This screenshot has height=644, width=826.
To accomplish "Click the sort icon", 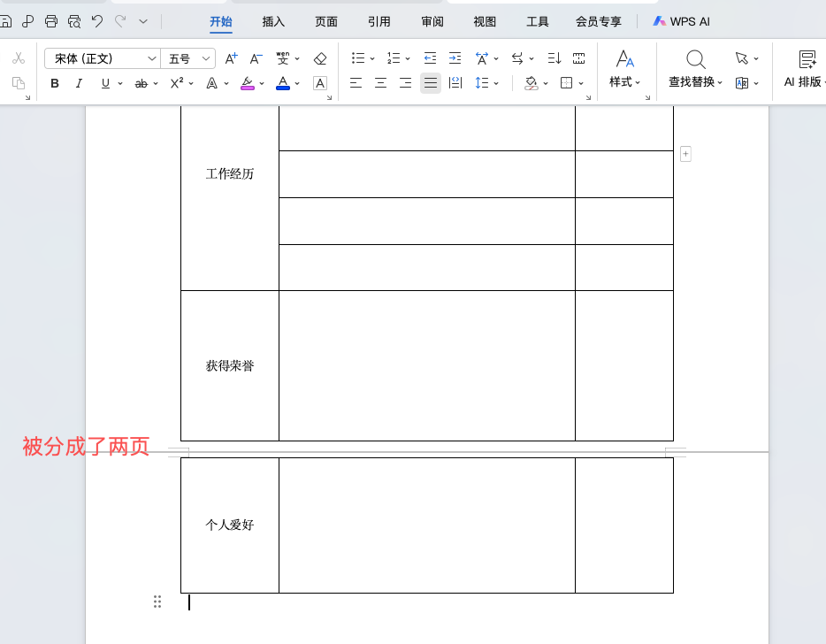I will pyautogui.click(x=554, y=58).
